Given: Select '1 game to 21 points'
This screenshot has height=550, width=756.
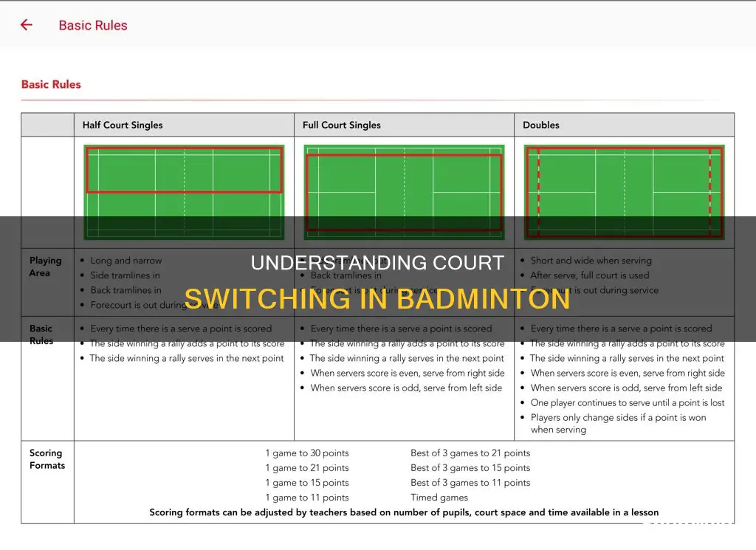Looking at the screenshot, I should pyautogui.click(x=307, y=467).
